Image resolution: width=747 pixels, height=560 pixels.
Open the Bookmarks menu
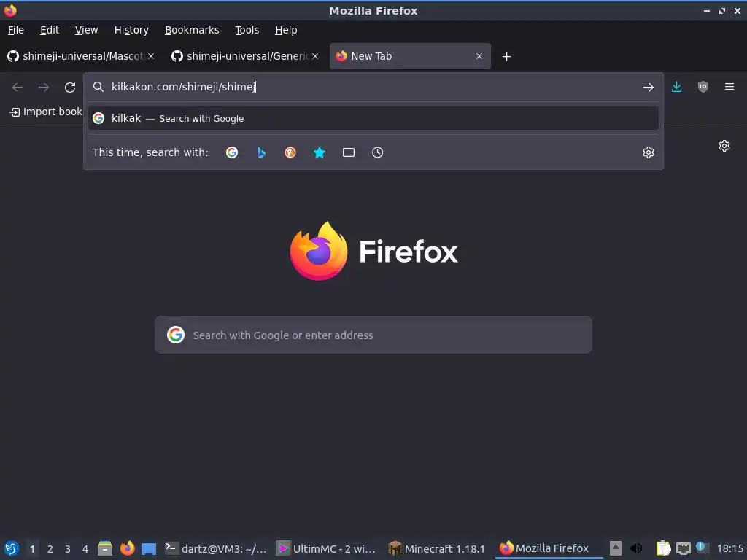(192, 30)
